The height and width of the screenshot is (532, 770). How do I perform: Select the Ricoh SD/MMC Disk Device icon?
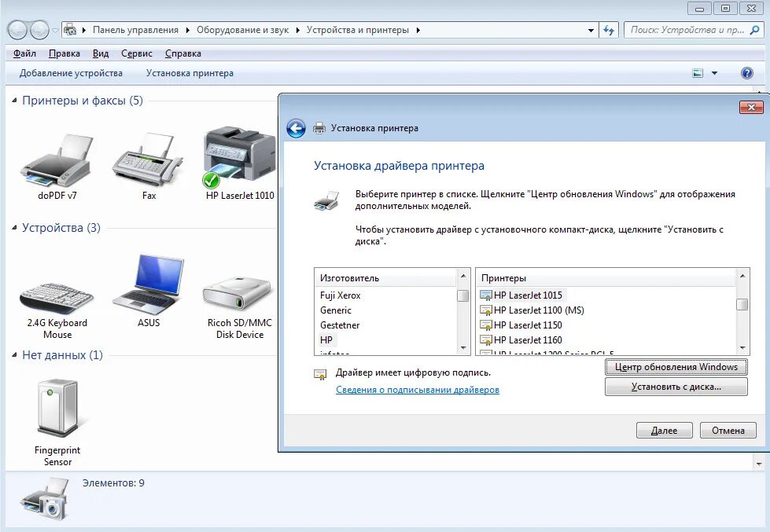pos(238,295)
